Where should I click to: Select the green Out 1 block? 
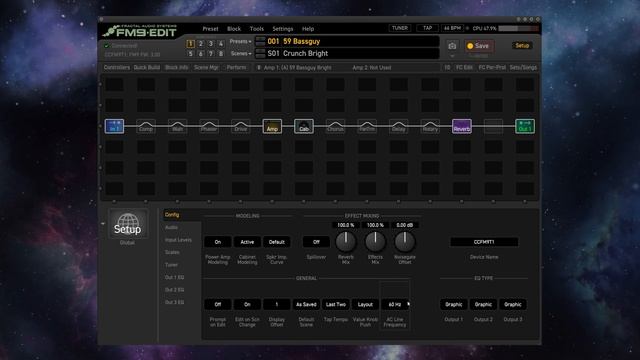[525, 127]
